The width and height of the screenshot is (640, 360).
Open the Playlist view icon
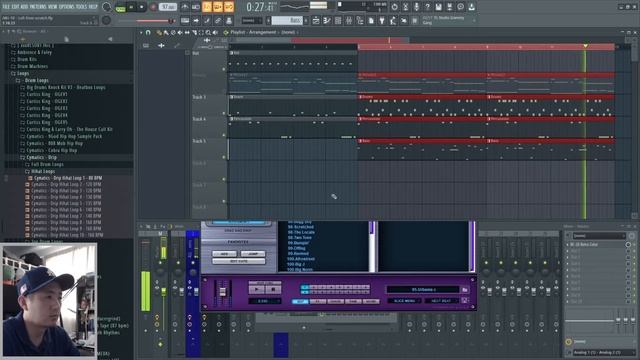point(316,20)
